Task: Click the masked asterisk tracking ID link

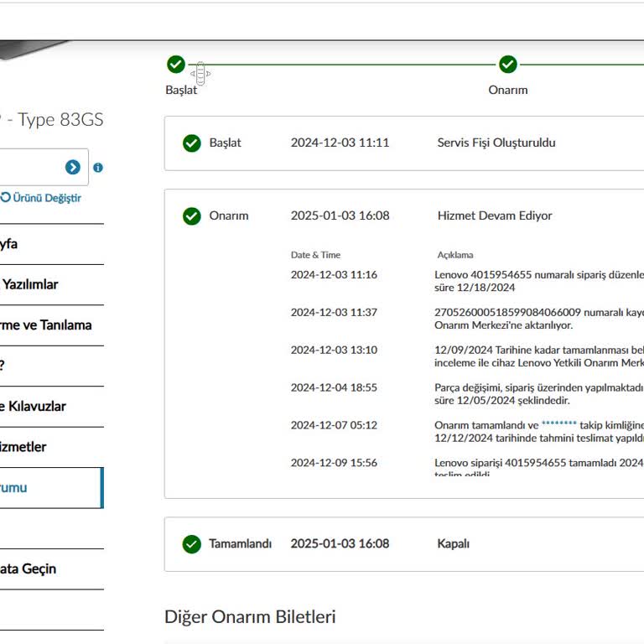Action: tap(558, 425)
